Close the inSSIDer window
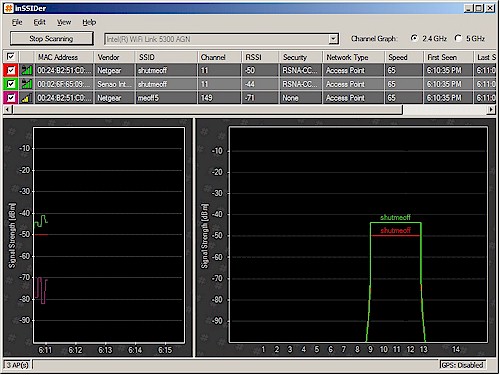500x375 pixels. (x=490, y=8)
